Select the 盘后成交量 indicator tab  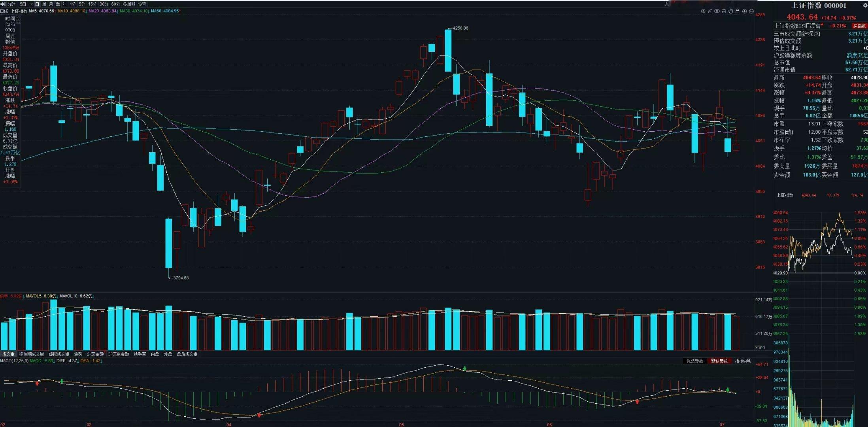pyautogui.click(x=187, y=354)
